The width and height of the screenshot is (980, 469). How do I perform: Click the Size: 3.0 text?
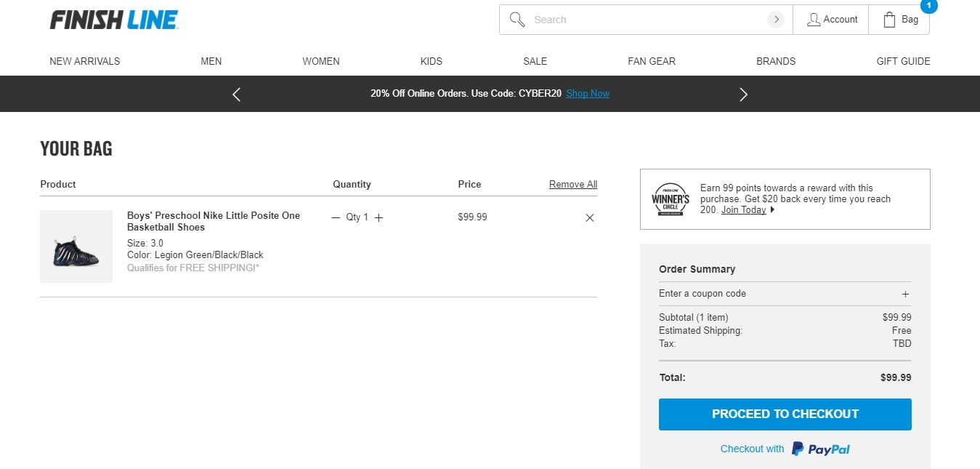click(145, 243)
